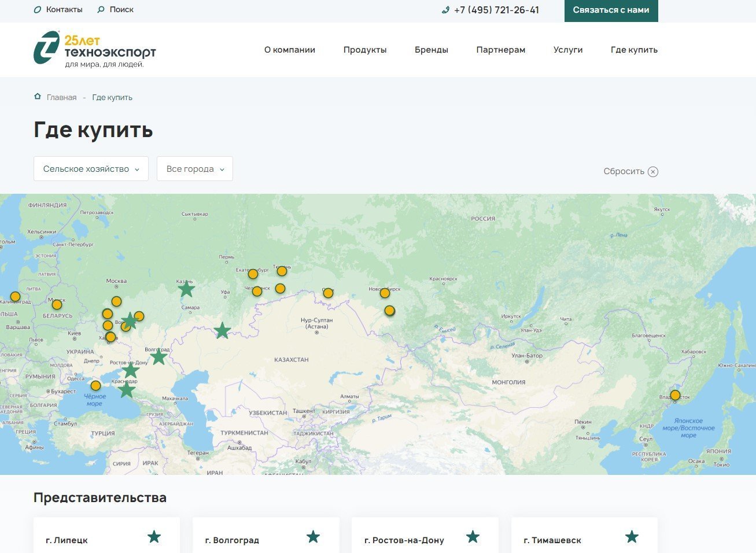The image size is (756, 553).
Task: Call the phone number +7 (495) 721-26-41
Action: click(x=496, y=10)
